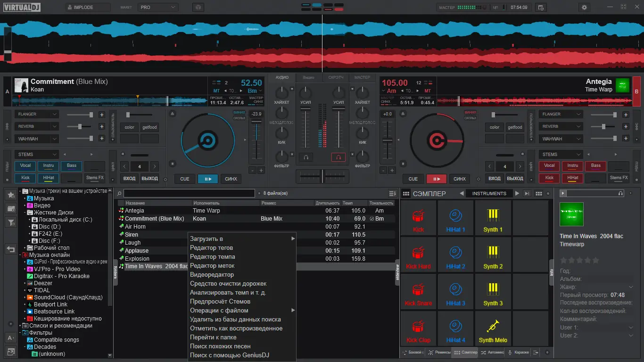The height and width of the screenshot is (362, 644).
Task: Click the mixer crossfader
Action: 322,176
